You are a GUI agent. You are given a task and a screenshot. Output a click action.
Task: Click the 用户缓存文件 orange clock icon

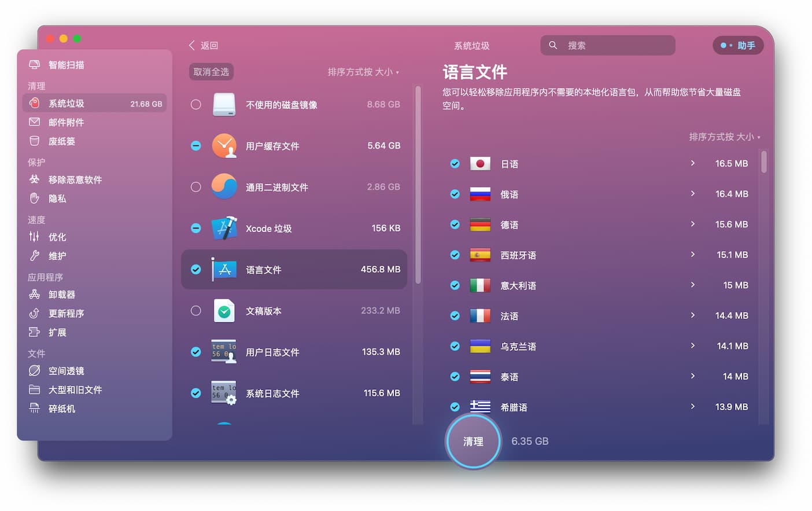[x=224, y=146]
